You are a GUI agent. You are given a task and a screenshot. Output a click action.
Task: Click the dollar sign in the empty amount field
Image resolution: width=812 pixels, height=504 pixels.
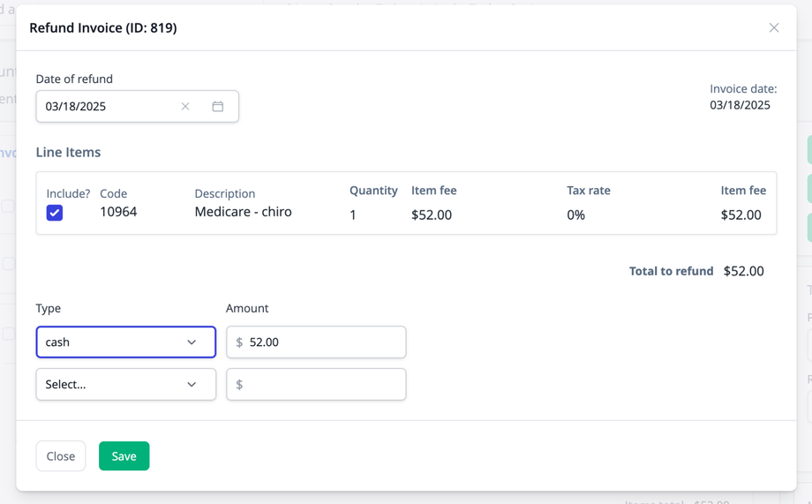pos(239,385)
